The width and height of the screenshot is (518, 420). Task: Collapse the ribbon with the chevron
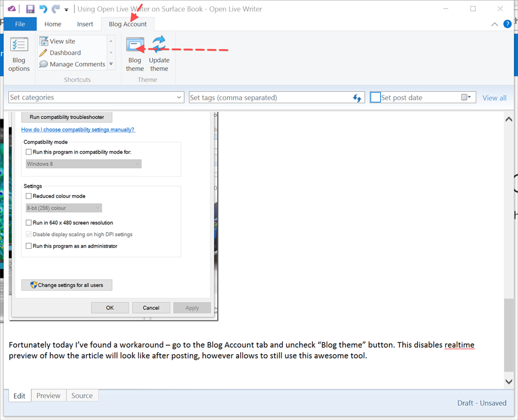(494, 24)
